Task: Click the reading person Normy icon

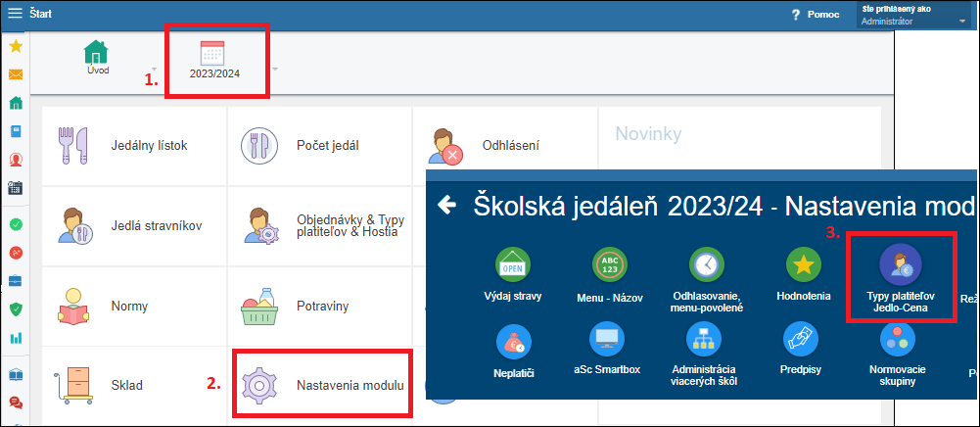Action: point(73,307)
